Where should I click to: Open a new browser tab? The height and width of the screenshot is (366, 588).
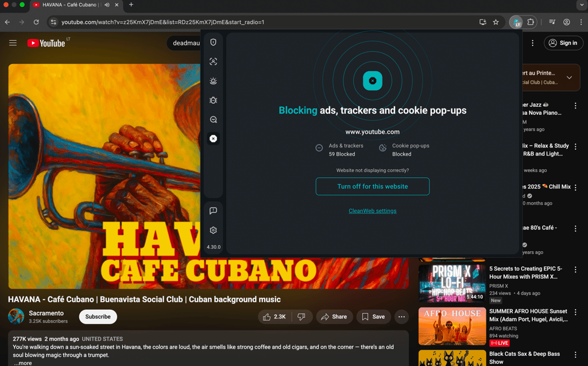click(131, 5)
